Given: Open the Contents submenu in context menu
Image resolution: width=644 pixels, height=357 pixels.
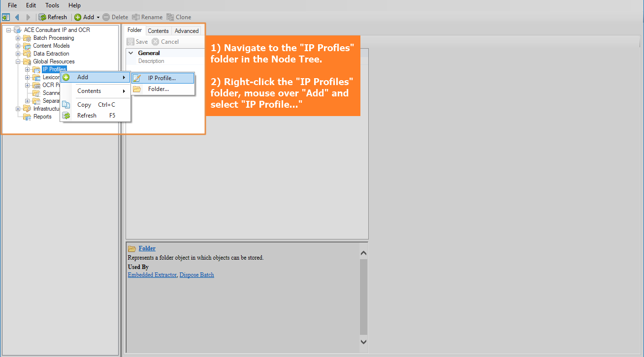Looking at the screenshot, I should point(95,91).
